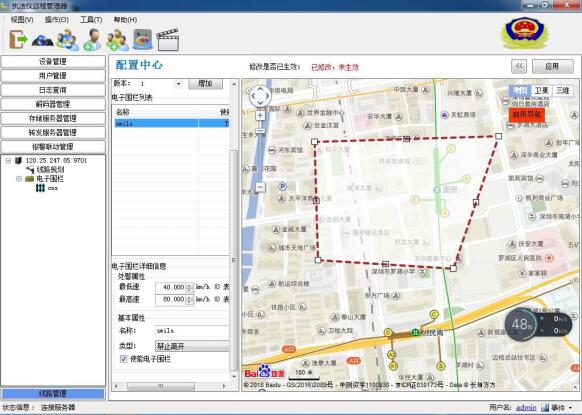Open the 解码器管理 section
The width and height of the screenshot is (582, 415).
pyautogui.click(x=53, y=104)
